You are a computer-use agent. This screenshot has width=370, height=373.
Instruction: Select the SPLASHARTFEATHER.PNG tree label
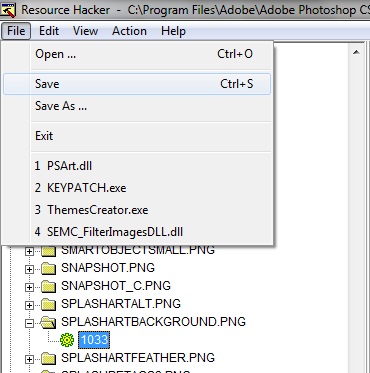tap(138, 358)
